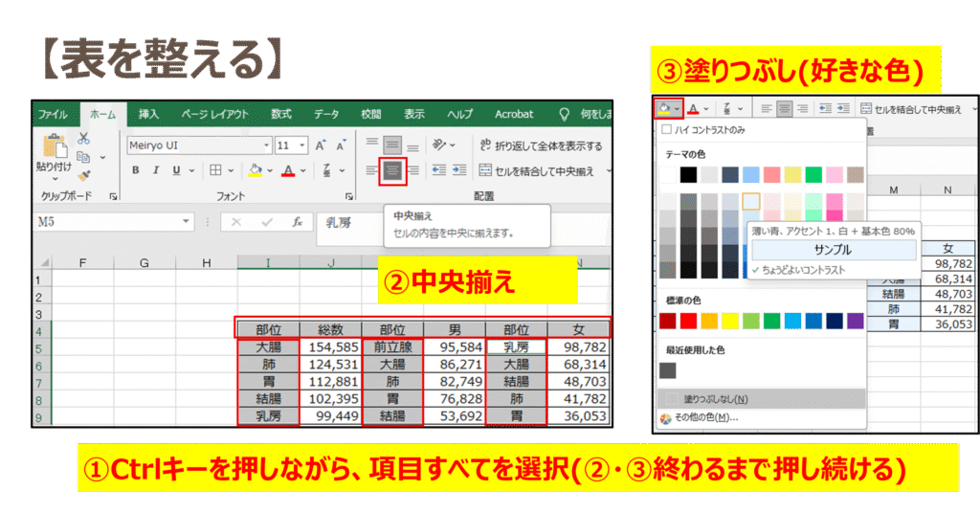Enable the ハイ コントラストのみ checkbox

[x=666, y=129]
